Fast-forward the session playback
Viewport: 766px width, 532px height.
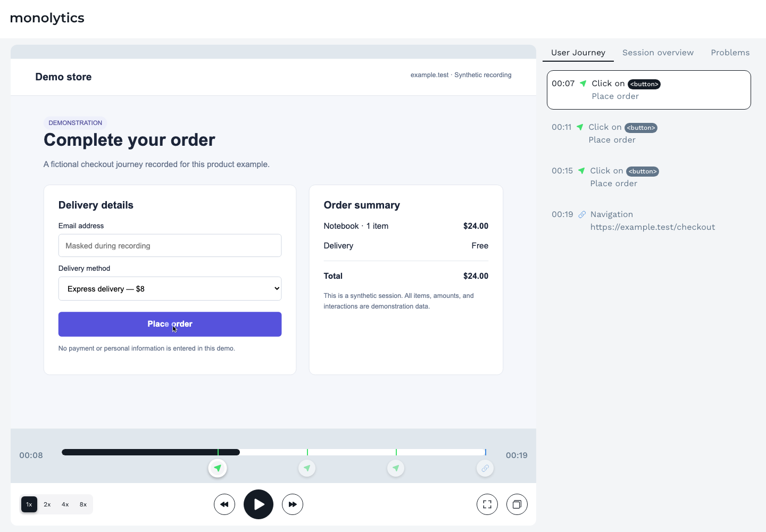(293, 504)
